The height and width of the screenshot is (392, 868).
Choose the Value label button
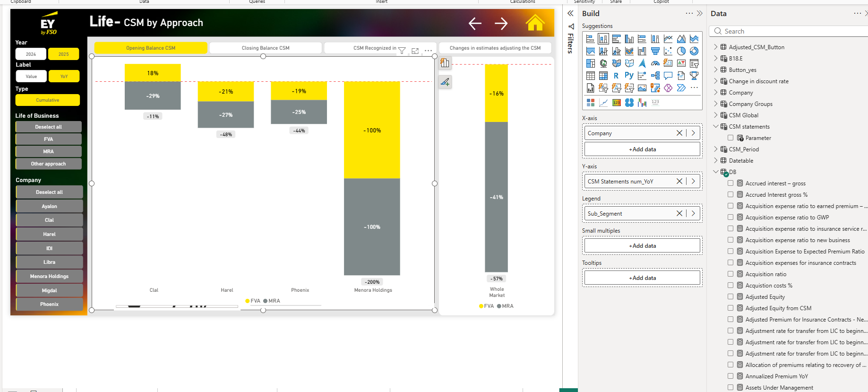[31, 76]
